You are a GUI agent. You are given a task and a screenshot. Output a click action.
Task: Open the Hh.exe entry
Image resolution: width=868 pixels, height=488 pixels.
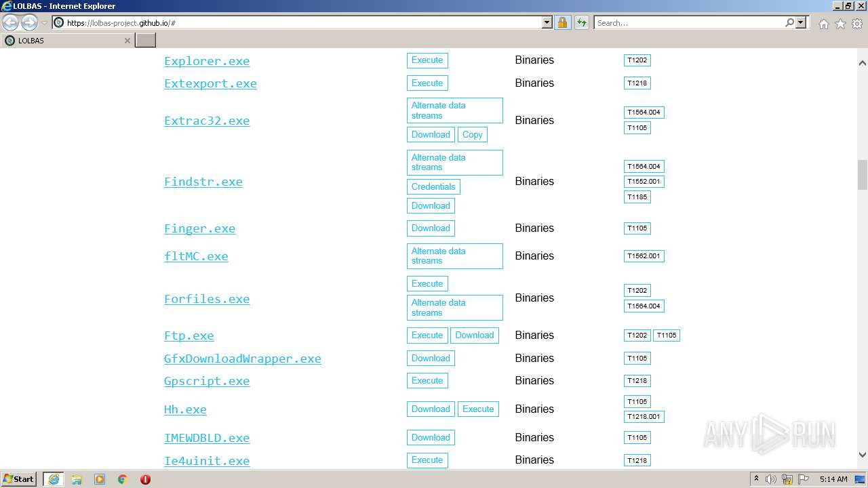click(x=185, y=409)
